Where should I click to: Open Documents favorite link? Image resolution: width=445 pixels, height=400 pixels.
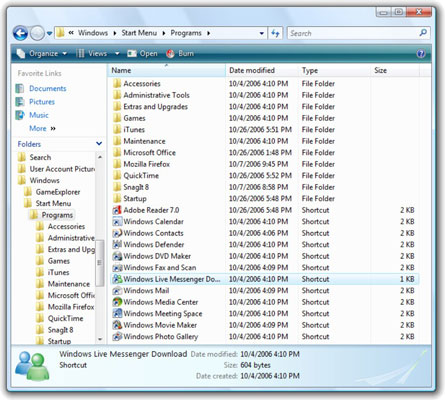coord(48,88)
